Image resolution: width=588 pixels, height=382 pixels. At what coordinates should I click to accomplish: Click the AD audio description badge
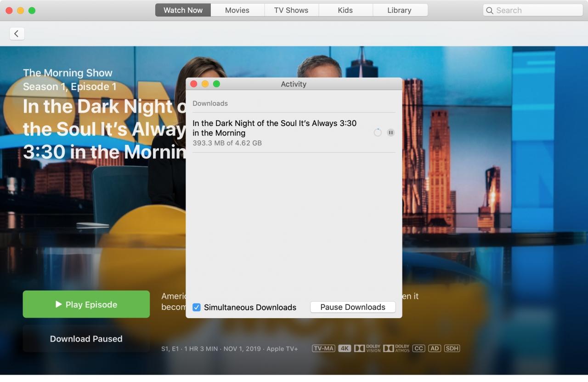tap(435, 348)
